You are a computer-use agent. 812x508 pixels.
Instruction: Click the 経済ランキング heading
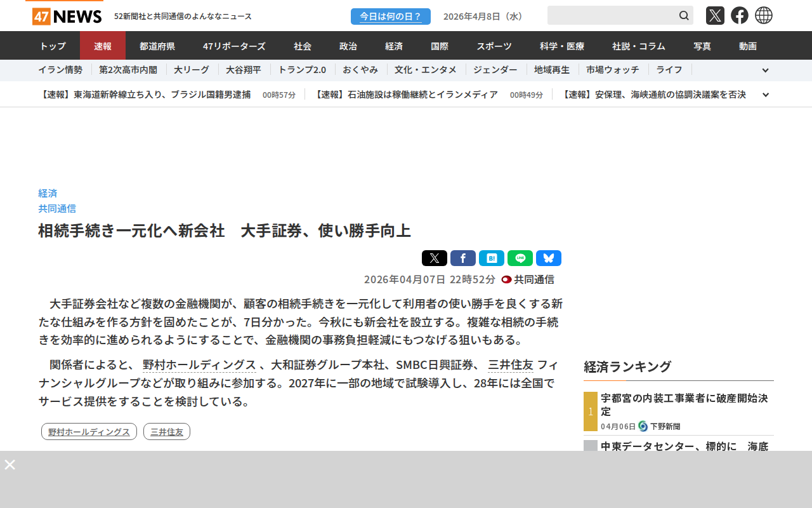pyautogui.click(x=627, y=366)
